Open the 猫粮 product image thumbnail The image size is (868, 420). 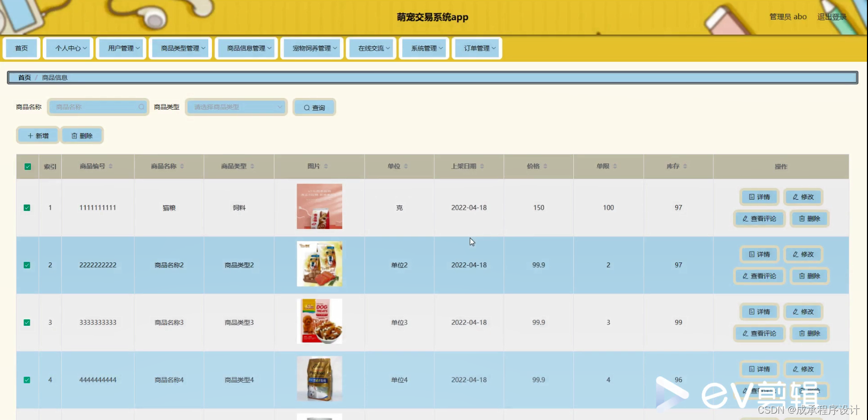pos(320,207)
